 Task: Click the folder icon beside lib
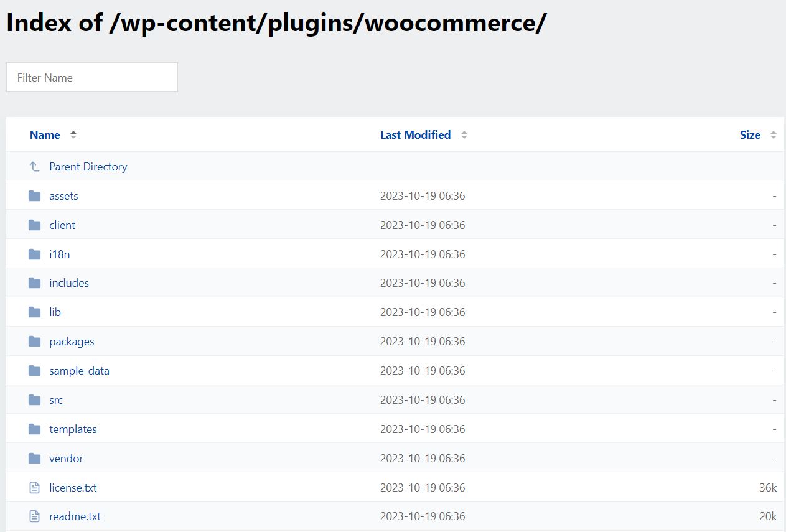[x=35, y=312]
